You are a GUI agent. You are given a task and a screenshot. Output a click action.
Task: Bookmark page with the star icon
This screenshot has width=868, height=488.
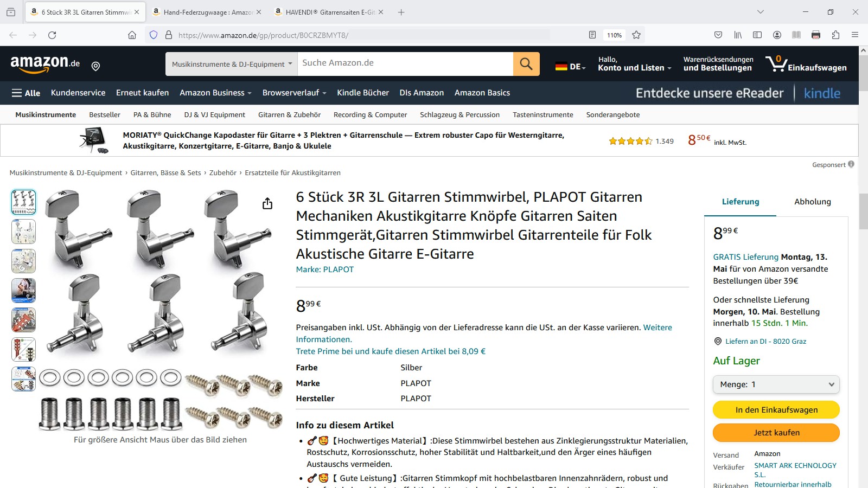coord(636,35)
